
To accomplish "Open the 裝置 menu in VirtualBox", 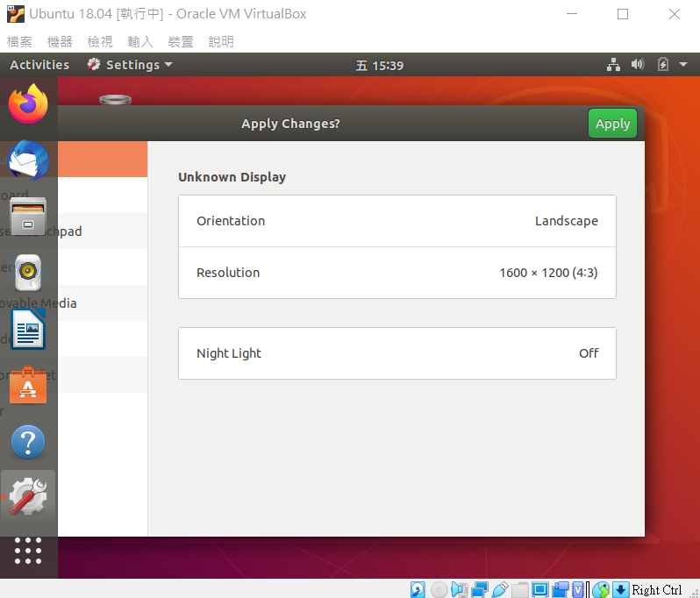I will [181, 42].
